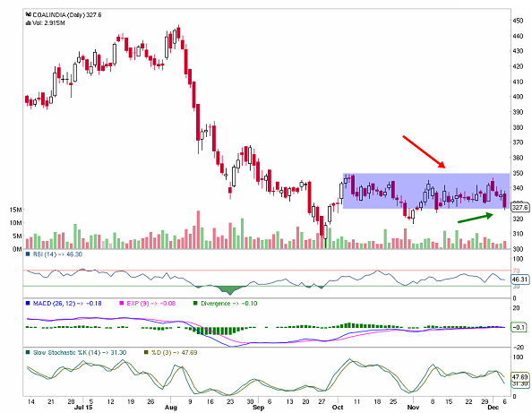Select the EXP (9) => -0.08 label
Screen dimensions: 532x413
[x=151, y=304]
